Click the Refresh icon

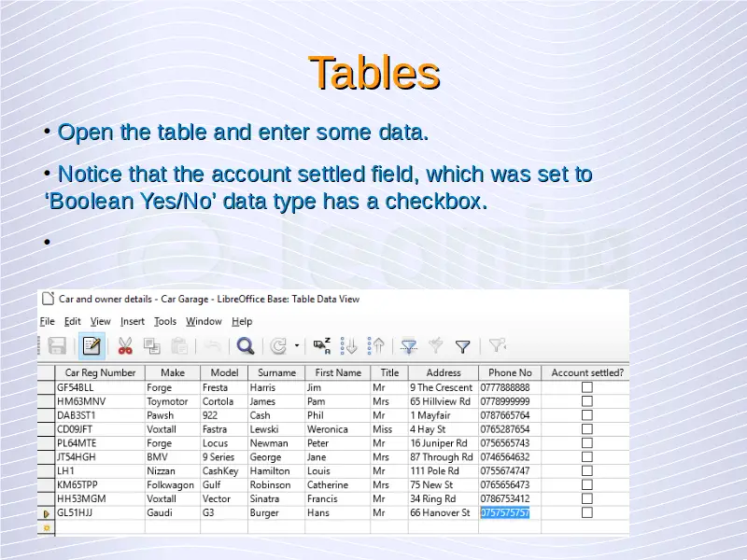tap(278, 345)
